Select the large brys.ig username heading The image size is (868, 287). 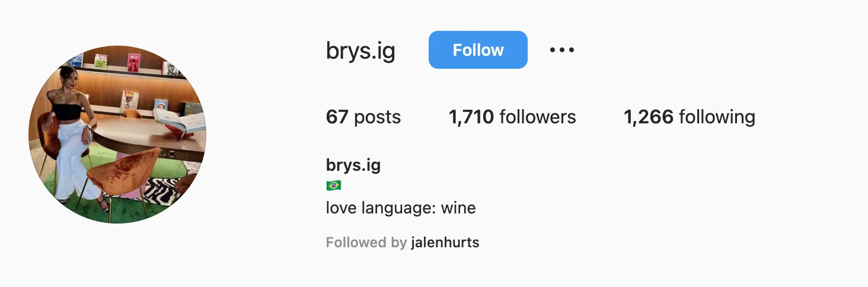360,51
